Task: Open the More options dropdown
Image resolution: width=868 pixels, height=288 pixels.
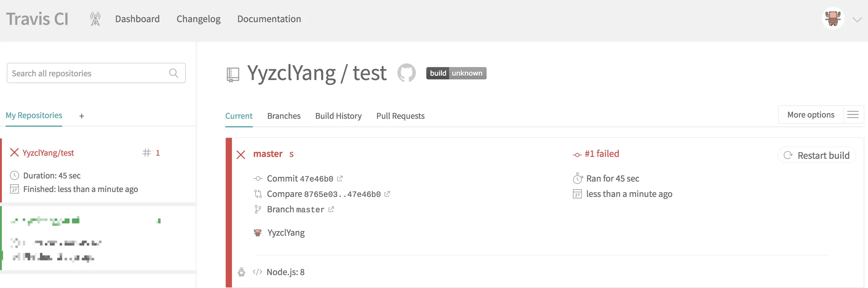Action: [x=811, y=115]
